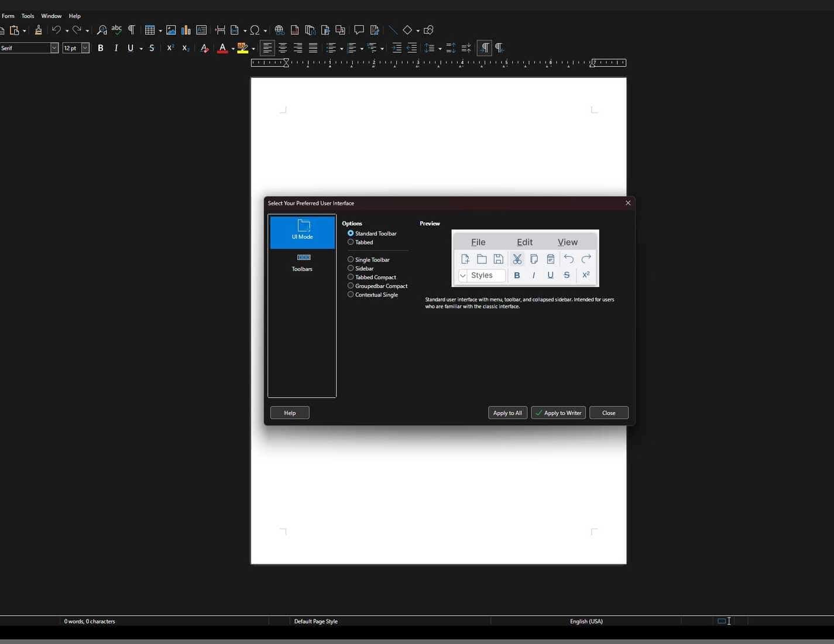Expand the undo history dropdown arrow
This screenshot has height=644, width=834.
click(x=67, y=30)
